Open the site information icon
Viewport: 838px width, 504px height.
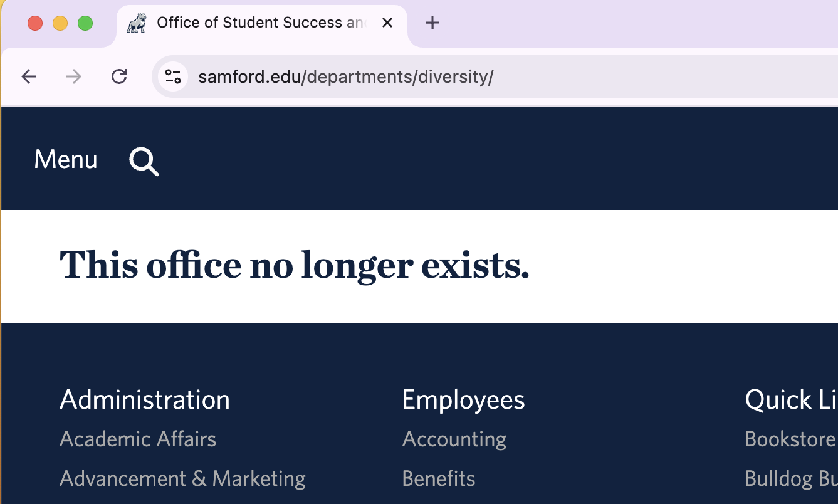[x=172, y=77]
